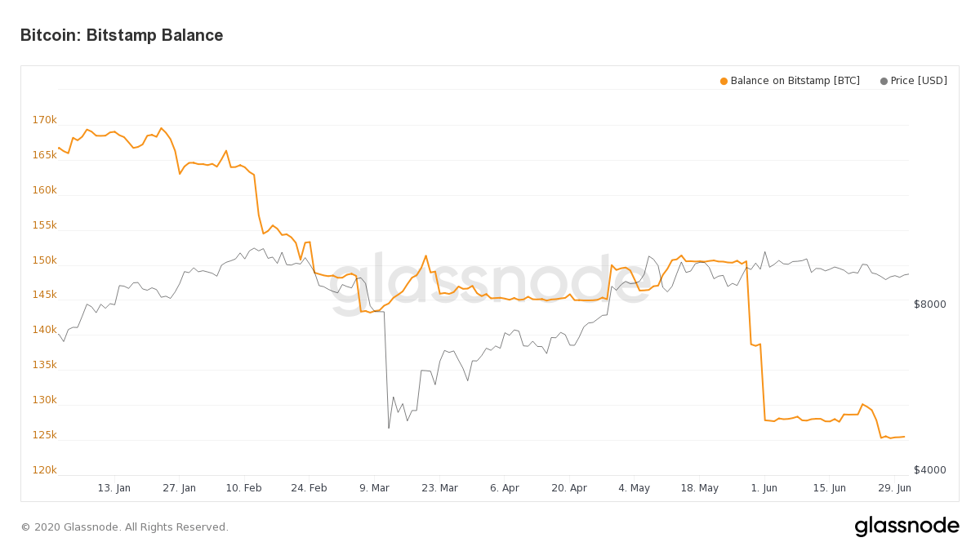Select the 10. Feb date label
The image size is (980, 551).
[243, 488]
